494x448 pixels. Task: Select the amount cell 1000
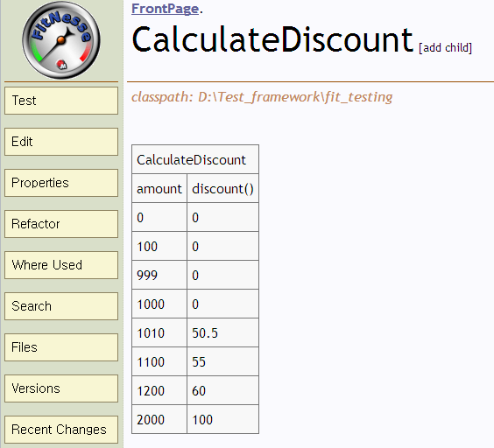pos(159,304)
